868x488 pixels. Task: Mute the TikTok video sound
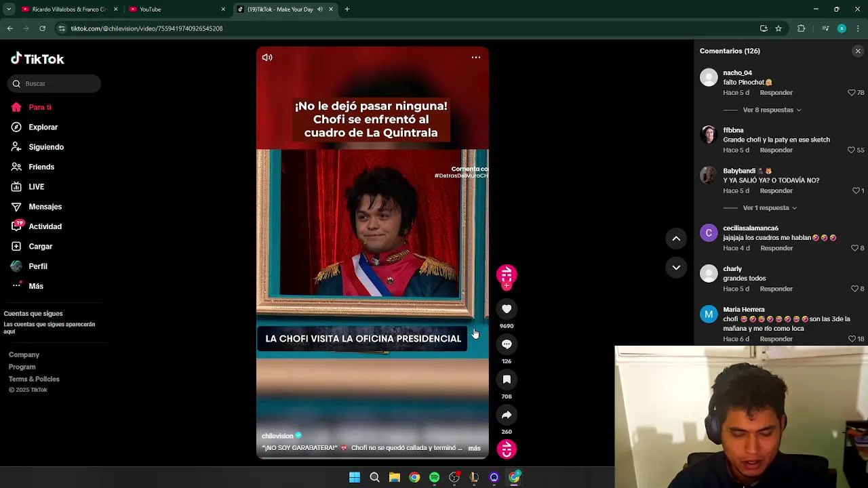click(x=267, y=58)
